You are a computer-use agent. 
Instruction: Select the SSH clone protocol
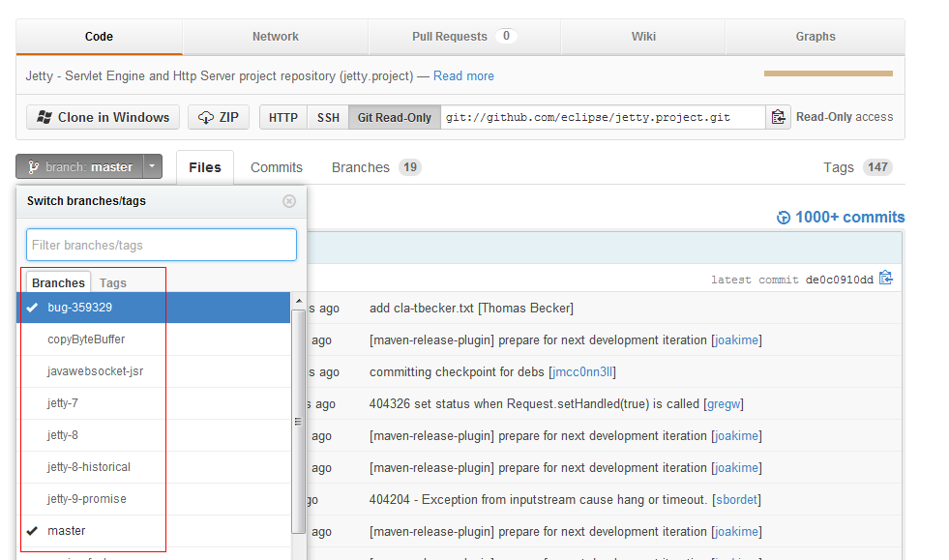coord(328,117)
